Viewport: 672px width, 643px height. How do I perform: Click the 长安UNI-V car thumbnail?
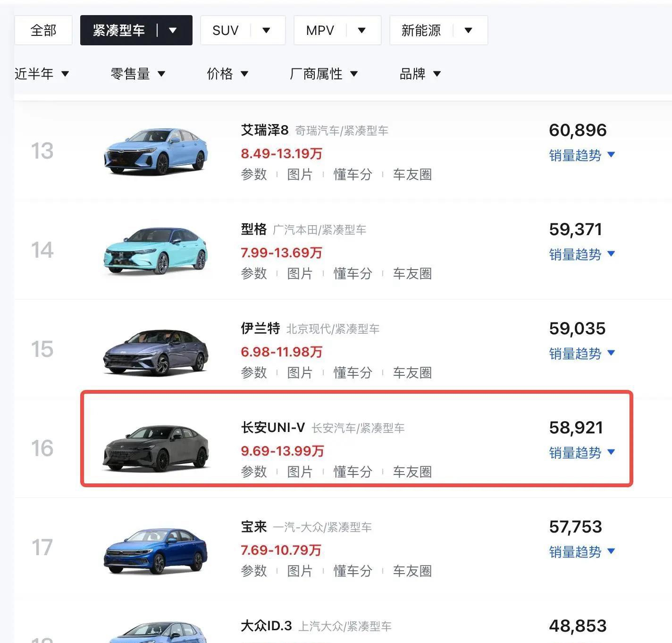pyautogui.click(x=156, y=448)
